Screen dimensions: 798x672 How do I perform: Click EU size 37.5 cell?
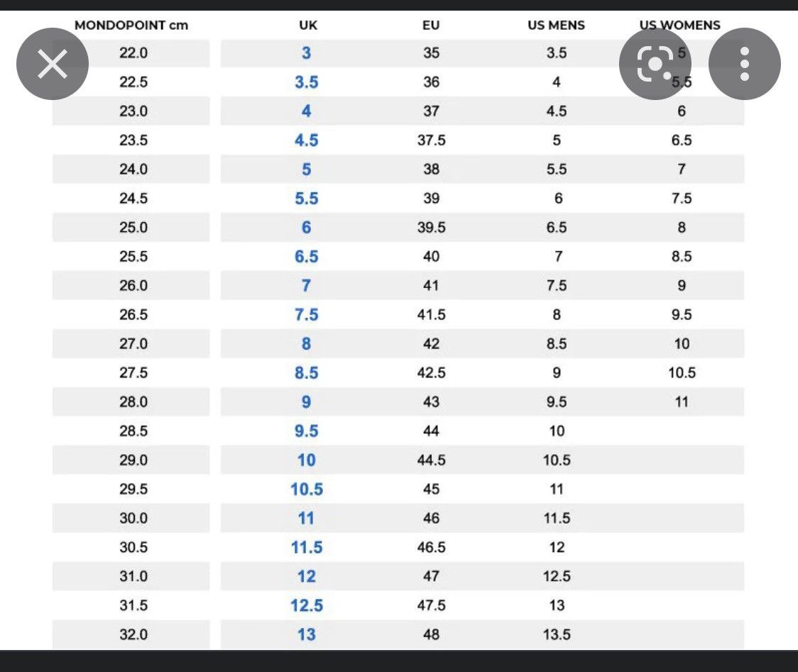coord(431,140)
